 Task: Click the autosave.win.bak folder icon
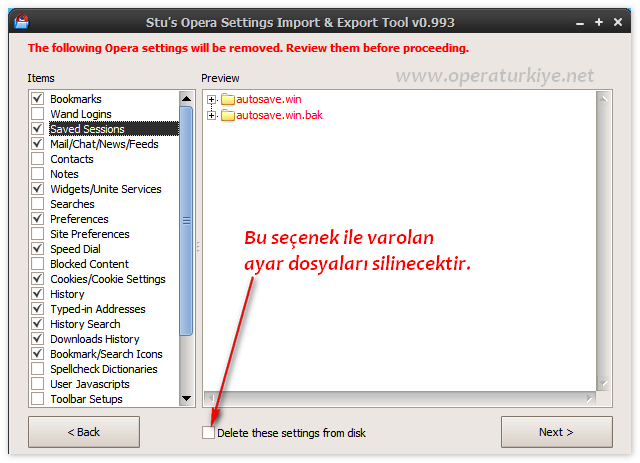(227, 116)
